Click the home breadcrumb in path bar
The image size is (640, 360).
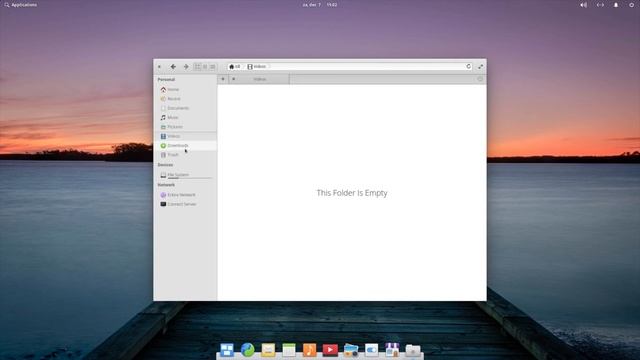point(235,67)
